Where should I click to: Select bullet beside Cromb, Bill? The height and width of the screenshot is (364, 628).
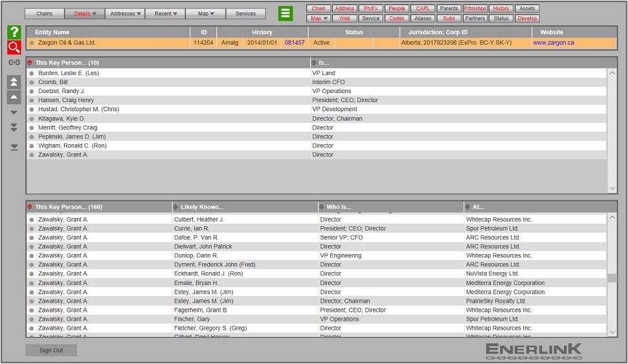pos(32,82)
